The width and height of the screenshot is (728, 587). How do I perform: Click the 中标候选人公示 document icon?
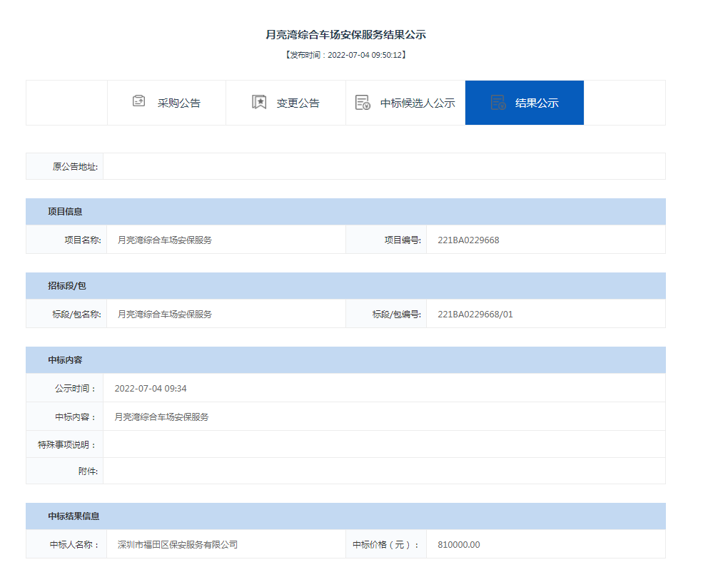pos(363,103)
